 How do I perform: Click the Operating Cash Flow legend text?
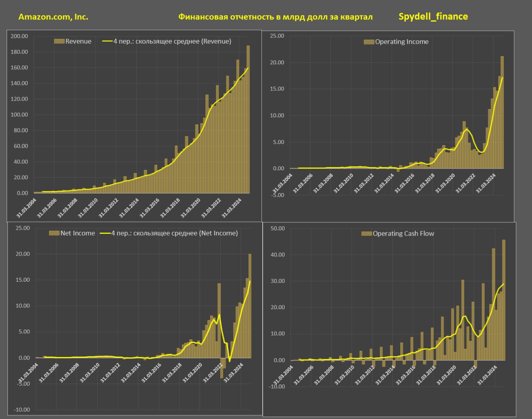(403, 234)
